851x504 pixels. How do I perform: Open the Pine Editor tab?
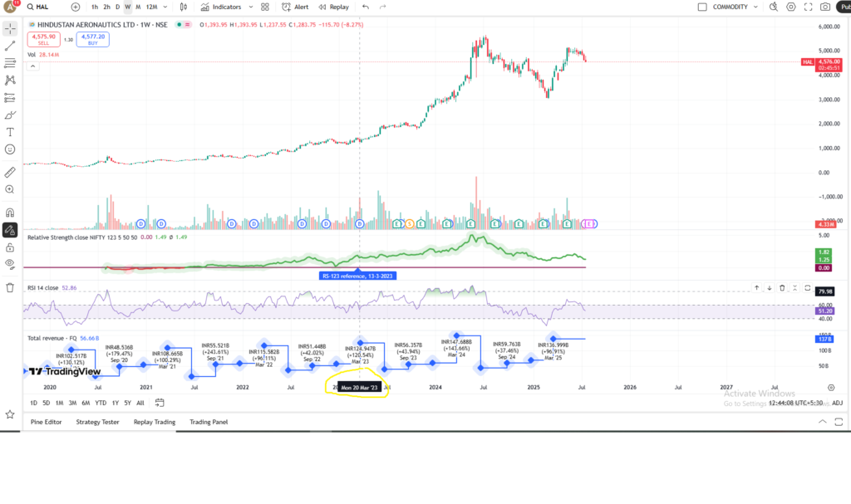[x=47, y=422]
